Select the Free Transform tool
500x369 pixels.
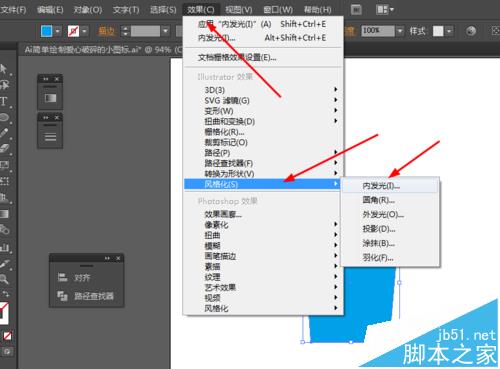click(4, 181)
